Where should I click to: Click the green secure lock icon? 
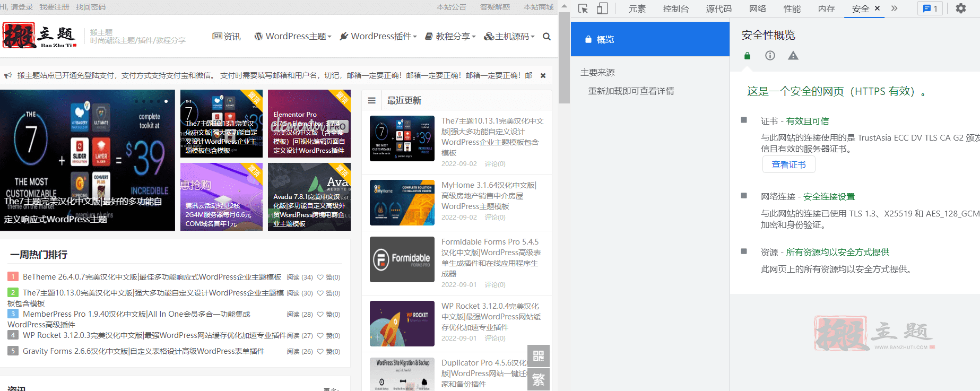tap(747, 56)
